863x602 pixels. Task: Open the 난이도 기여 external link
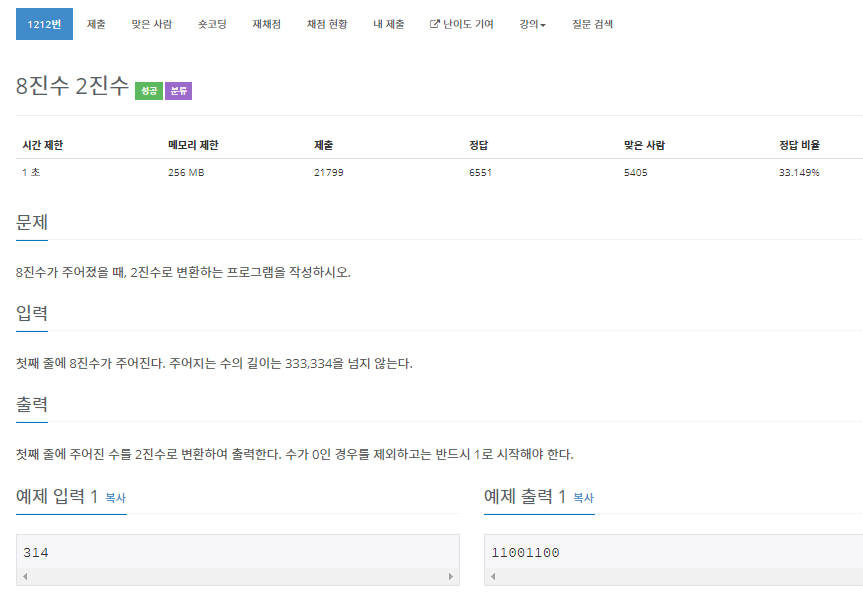point(461,24)
